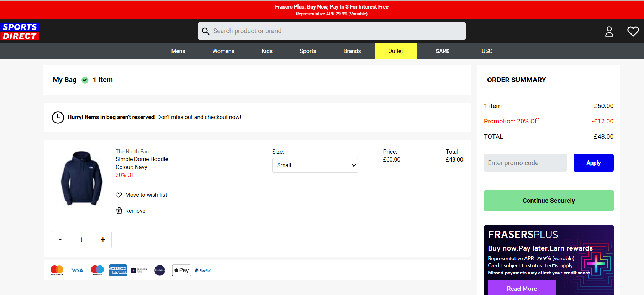Increase quantity with plus button
This screenshot has width=644, height=295.
pos(103,239)
